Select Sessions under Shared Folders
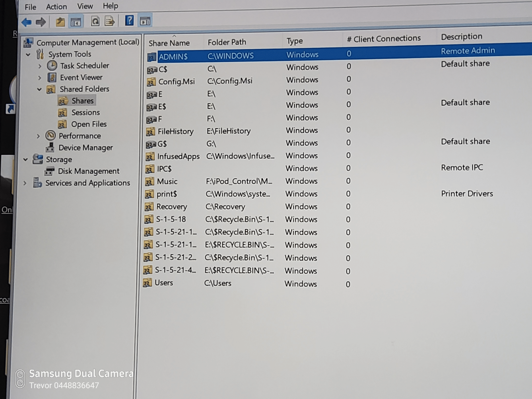This screenshot has width=532, height=399. (x=85, y=112)
